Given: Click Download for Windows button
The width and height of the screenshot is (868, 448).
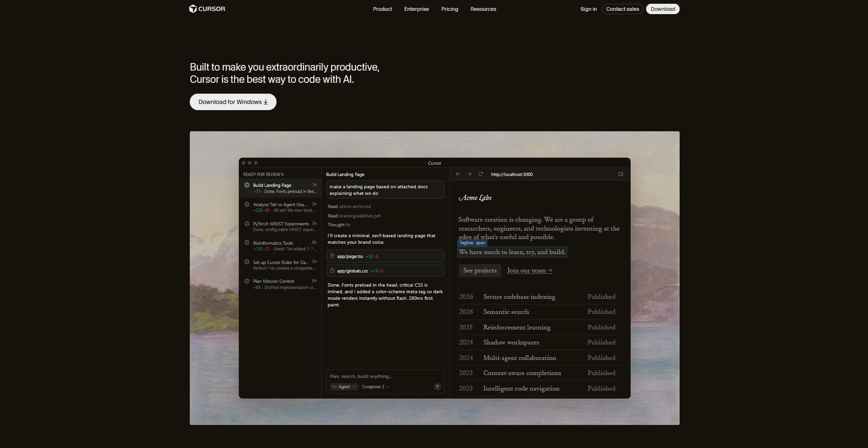Looking at the screenshot, I should [233, 102].
